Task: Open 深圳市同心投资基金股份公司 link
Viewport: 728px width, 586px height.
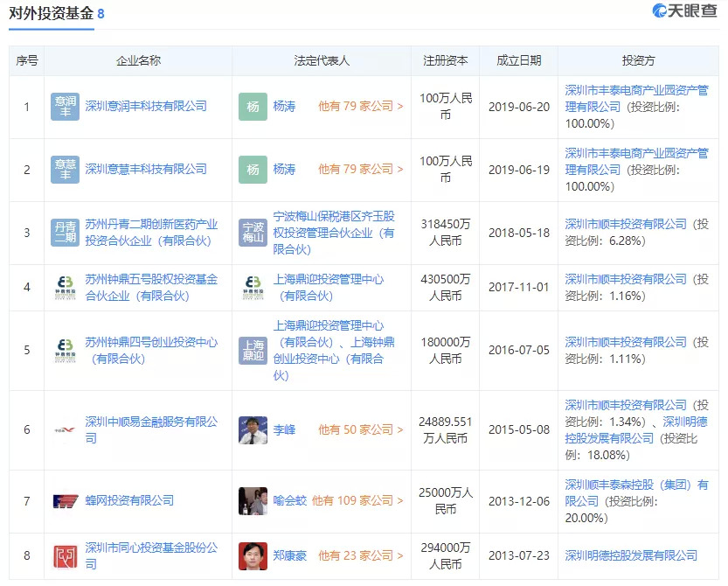Action: click(151, 555)
